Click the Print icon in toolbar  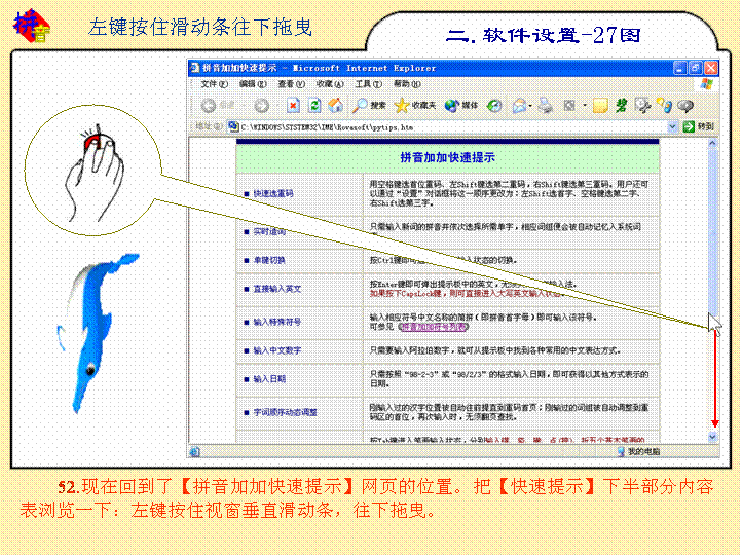click(x=545, y=106)
